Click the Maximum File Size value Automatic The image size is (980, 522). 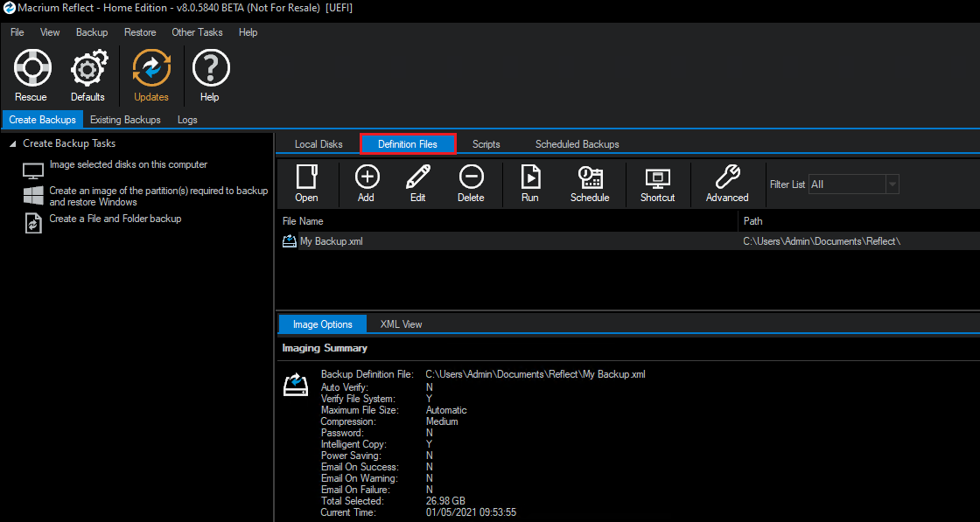point(446,410)
